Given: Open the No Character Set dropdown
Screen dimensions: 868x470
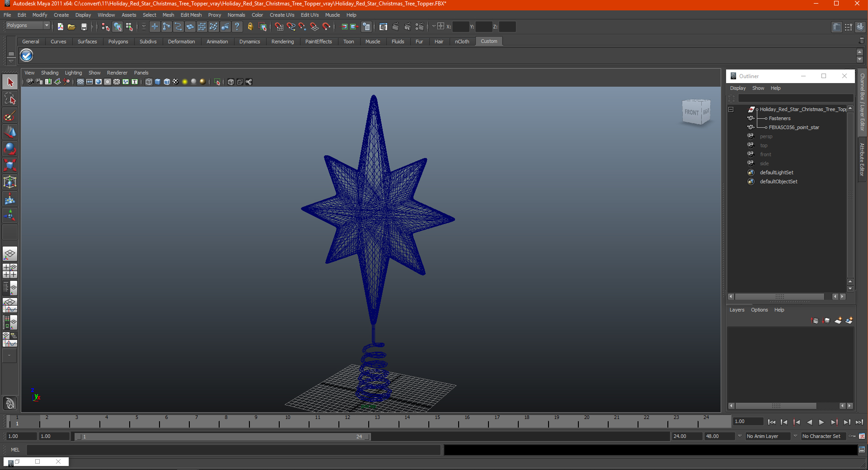Looking at the screenshot, I should tap(795, 436).
